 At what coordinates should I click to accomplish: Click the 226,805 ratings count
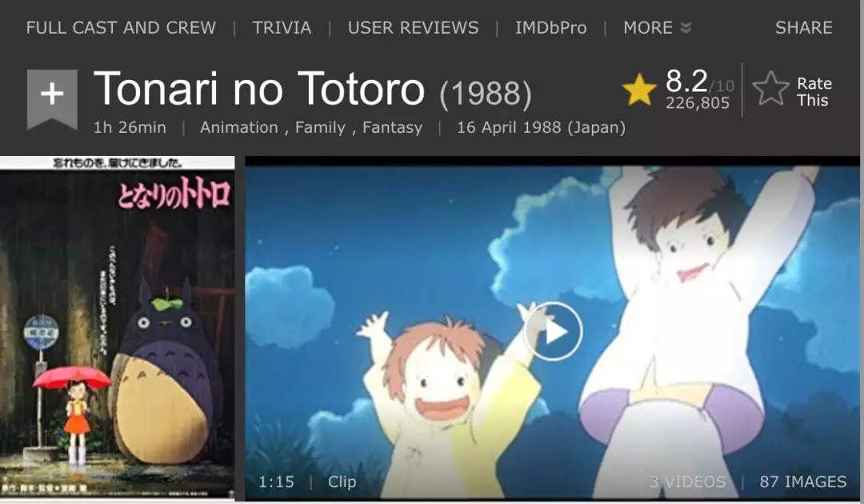point(697,103)
